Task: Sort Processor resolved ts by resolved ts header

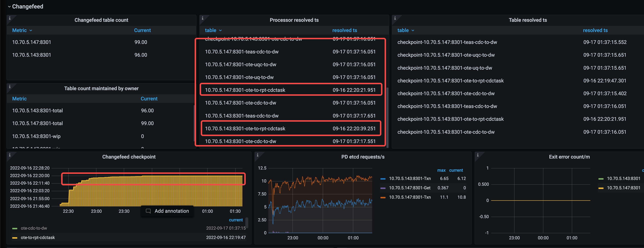Action: tap(344, 30)
